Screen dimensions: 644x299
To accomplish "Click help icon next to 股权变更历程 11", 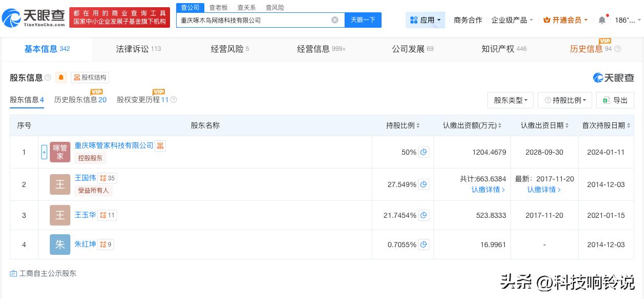I will coord(174,100).
